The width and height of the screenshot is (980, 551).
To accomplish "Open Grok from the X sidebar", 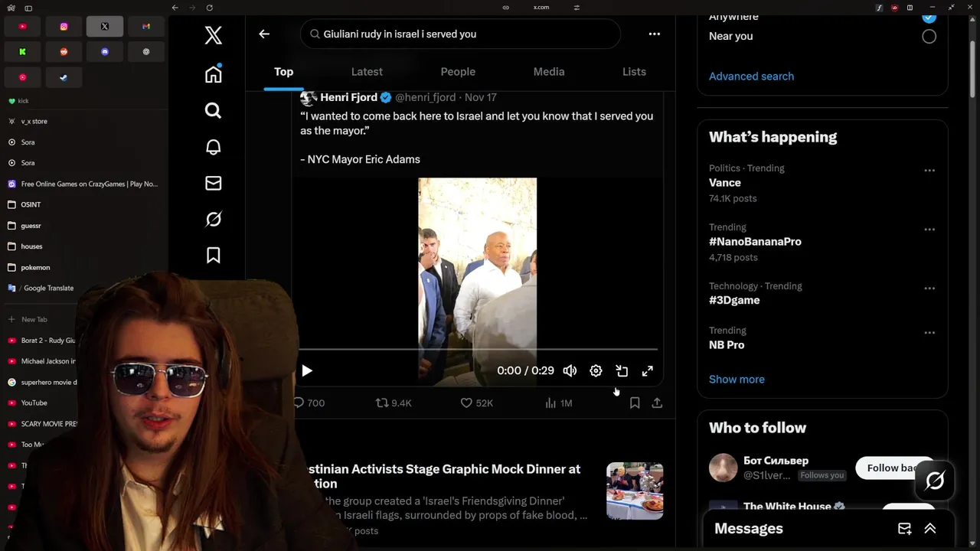I will pos(214,219).
